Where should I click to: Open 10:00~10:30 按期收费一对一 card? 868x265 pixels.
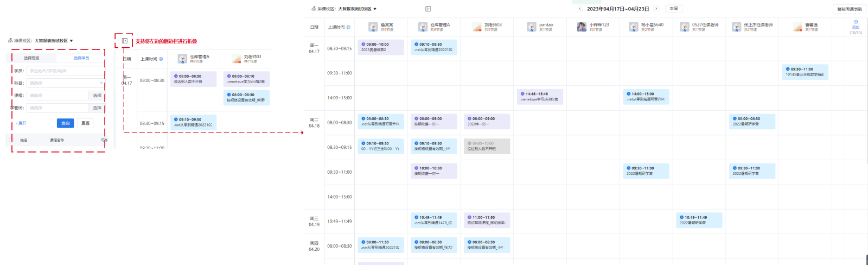434,171
